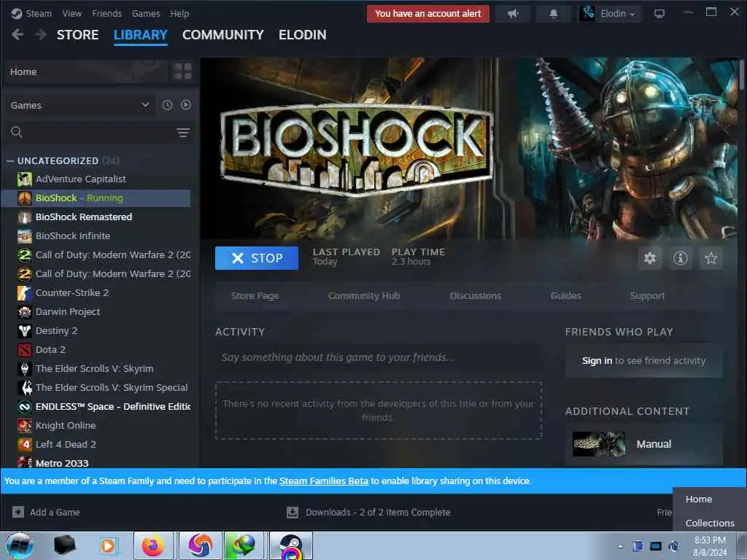This screenshot has width=747, height=560.
Task: Open the notifications bell icon
Action: click(x=553, y=14)
